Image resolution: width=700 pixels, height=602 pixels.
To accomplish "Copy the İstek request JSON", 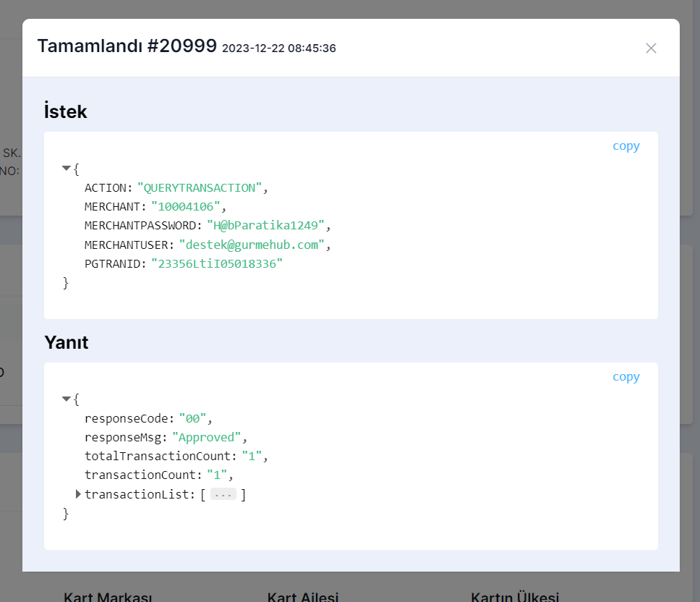I will click(626, 145).
